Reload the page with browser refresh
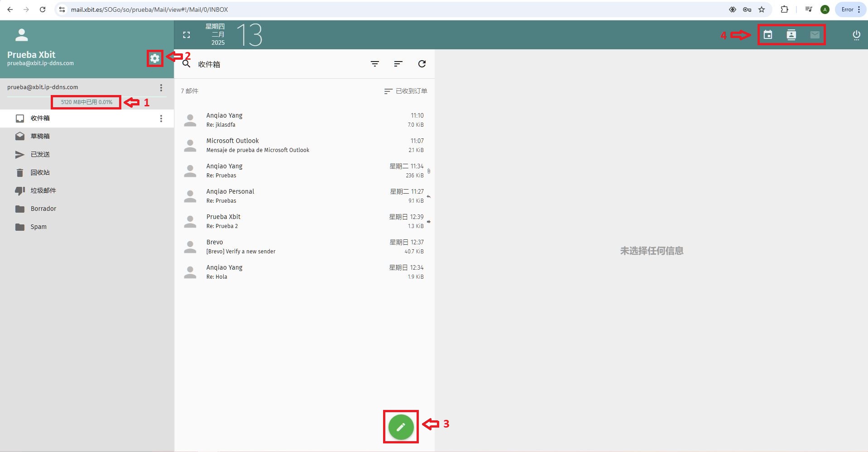The height and width of the screenshot is (452, 868). pyautogui.click(x=43, y=10)
